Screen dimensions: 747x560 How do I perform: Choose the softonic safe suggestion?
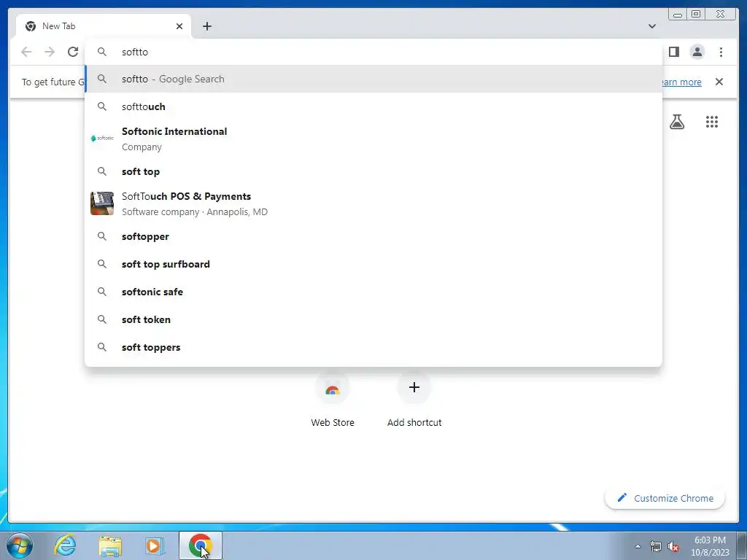(373, 292)
